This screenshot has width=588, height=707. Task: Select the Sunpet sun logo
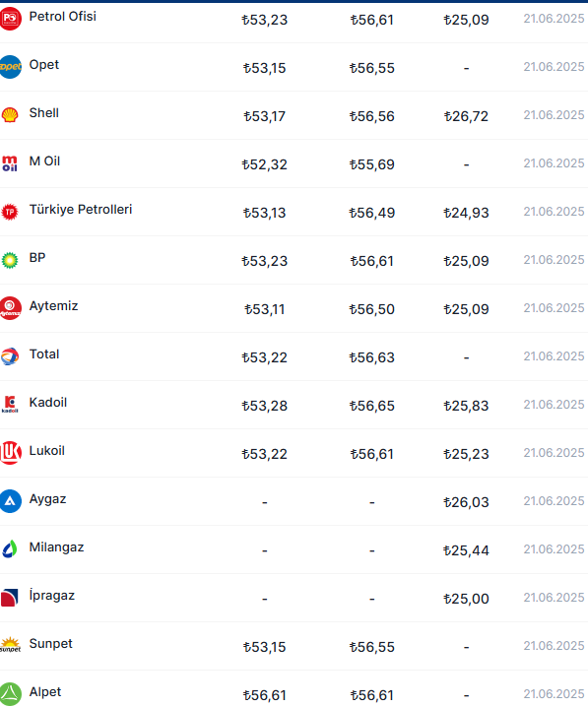click(x=10, y=646)
